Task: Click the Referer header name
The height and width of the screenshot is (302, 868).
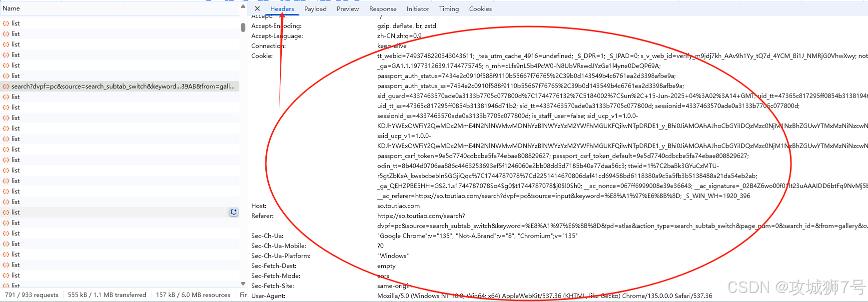Action: click(x=262, y=216)
